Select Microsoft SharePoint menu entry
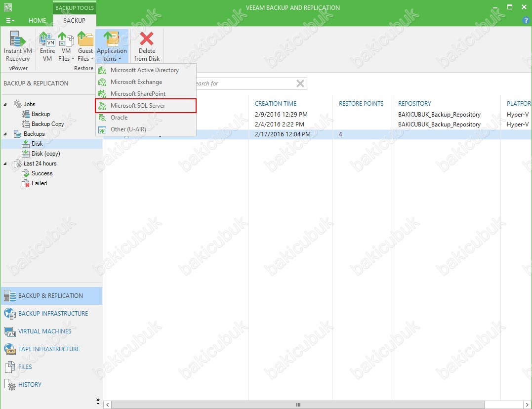This screenshot has width=532, height=409. (146, 94)
